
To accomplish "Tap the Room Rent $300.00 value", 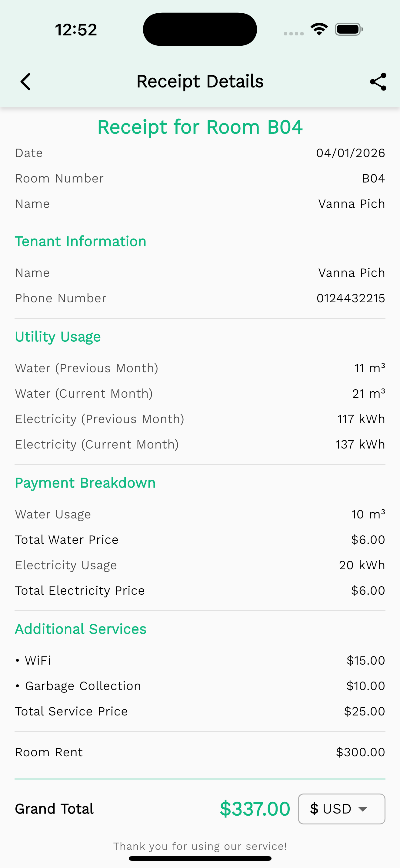I will (360, 752).
